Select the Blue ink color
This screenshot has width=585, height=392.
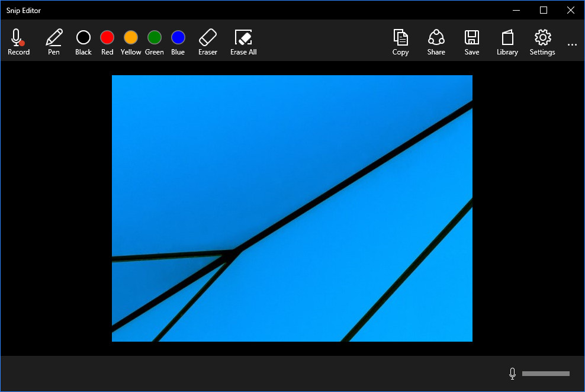click(x=178, y=42)
